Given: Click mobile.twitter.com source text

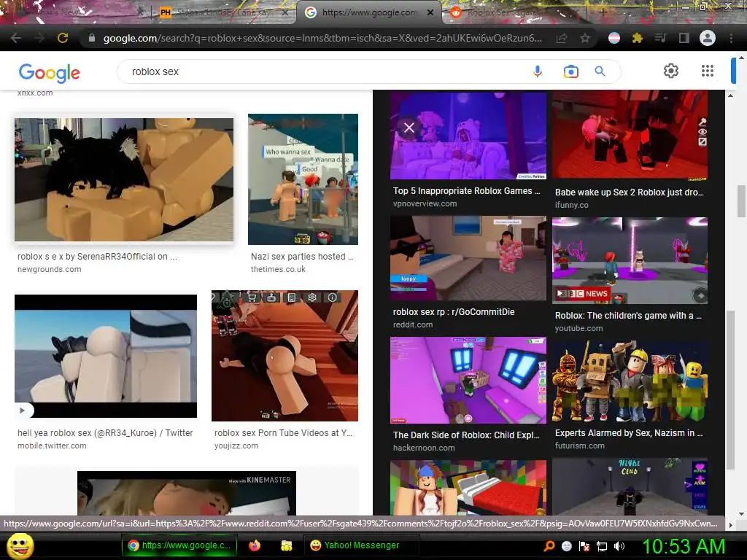Looking at the screenshot, I should (52, 446).
